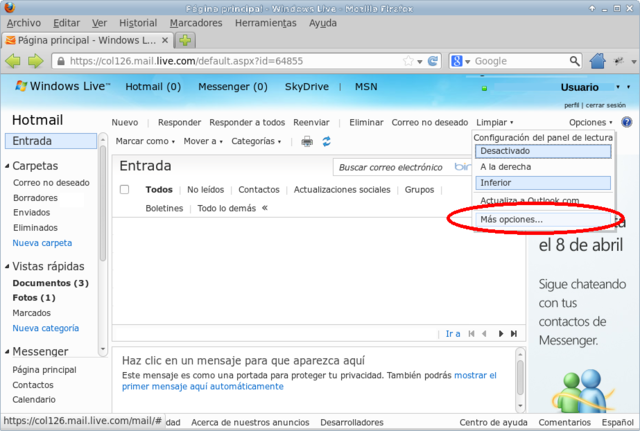This screenshot has height=431, width=640.
Task: Click the sidebar scrollbar down arrow
Action: click(103, 349)
